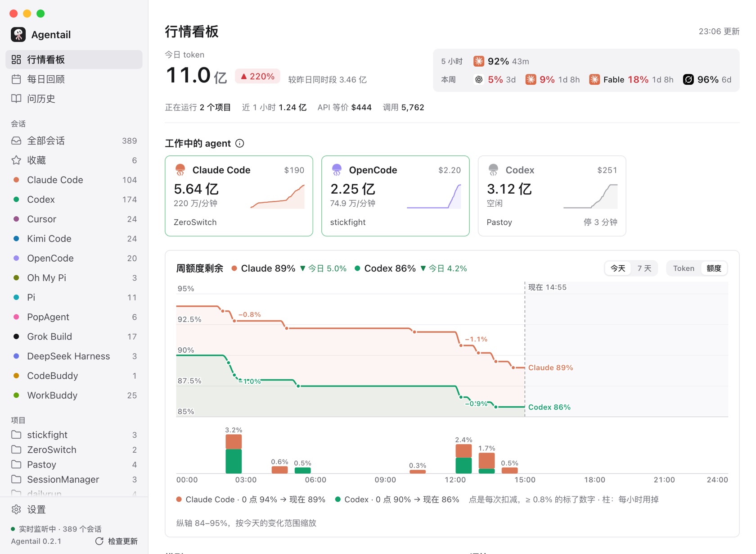The height and width of the screenshot is (554, 756).
Task: Click the Codex card jellyfish icon
Action: point(494,170)
